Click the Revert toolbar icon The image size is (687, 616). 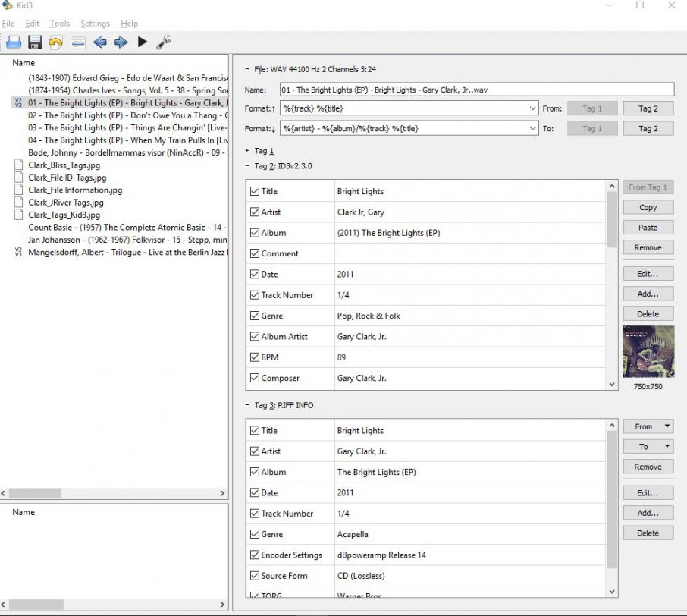pyautogui.click(x=56, y=42)
